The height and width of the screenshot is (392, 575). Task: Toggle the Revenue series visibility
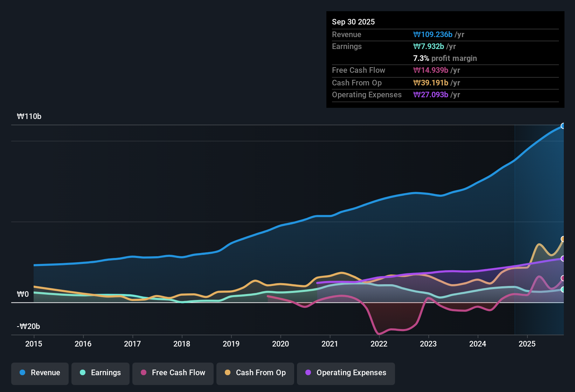(40, 373)
